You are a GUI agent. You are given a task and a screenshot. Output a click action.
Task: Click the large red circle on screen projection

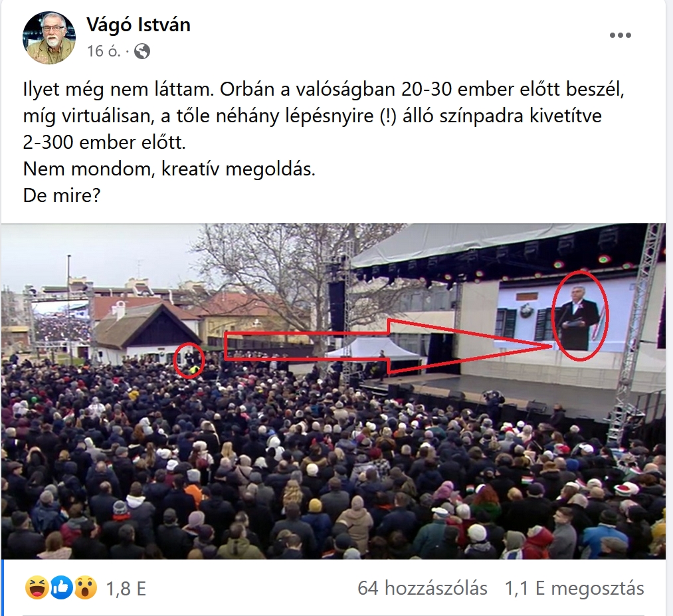[x=580, y=316]
